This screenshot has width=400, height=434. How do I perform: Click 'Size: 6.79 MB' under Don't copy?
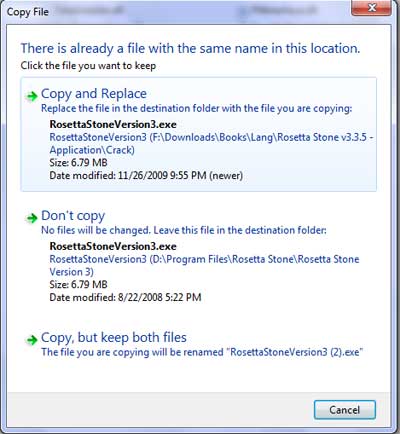78,284
